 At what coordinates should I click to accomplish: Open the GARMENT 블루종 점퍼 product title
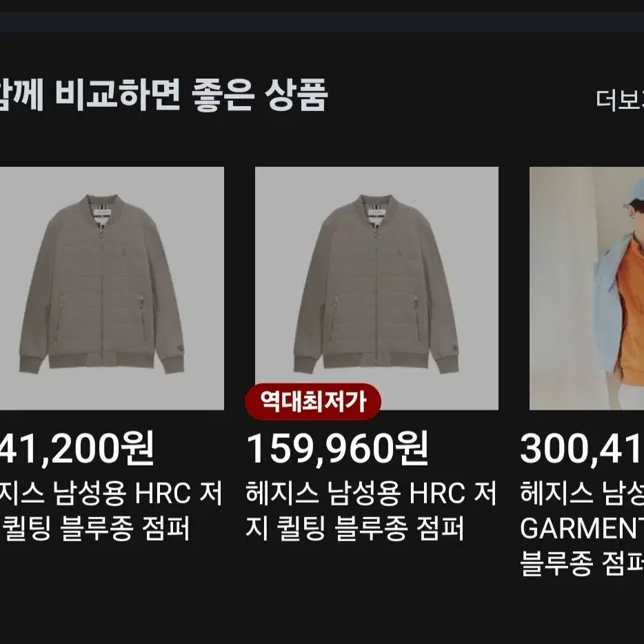pyautogui.click(x=581, y=529)
